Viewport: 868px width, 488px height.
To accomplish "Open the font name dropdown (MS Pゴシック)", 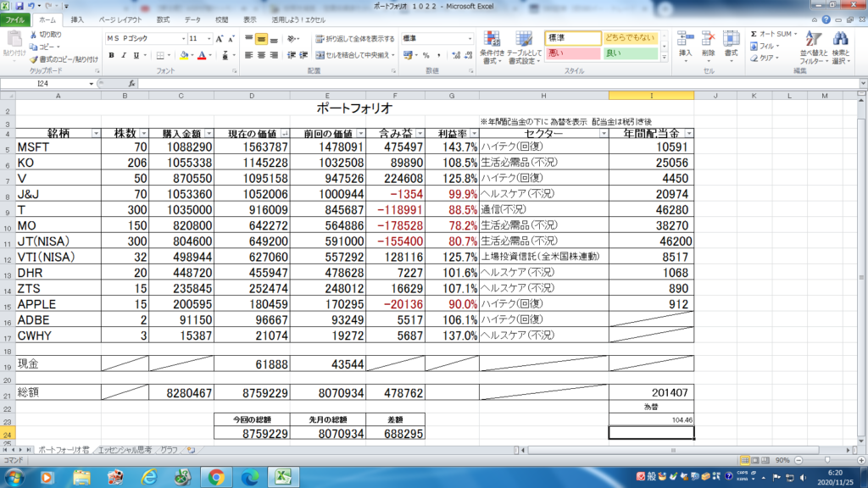I will click(183, 39).
